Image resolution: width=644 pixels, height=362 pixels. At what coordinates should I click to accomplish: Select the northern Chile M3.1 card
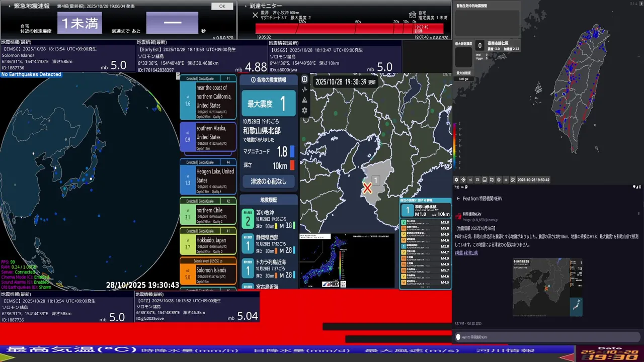point(208,211)
